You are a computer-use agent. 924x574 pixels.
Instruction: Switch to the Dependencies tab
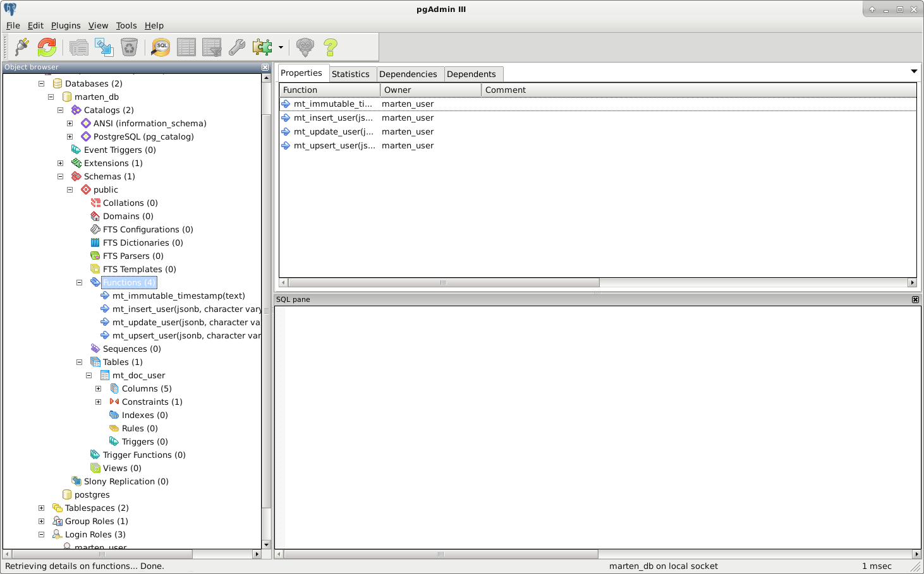click(408, 74)
